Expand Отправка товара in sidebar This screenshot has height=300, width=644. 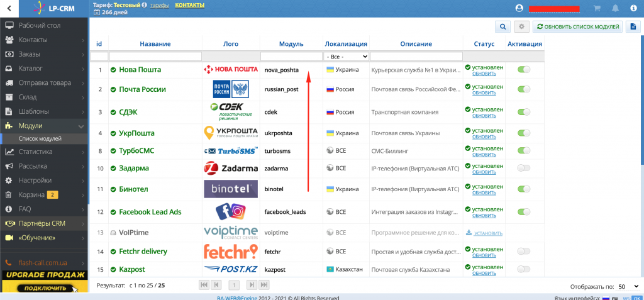(45, 82)
